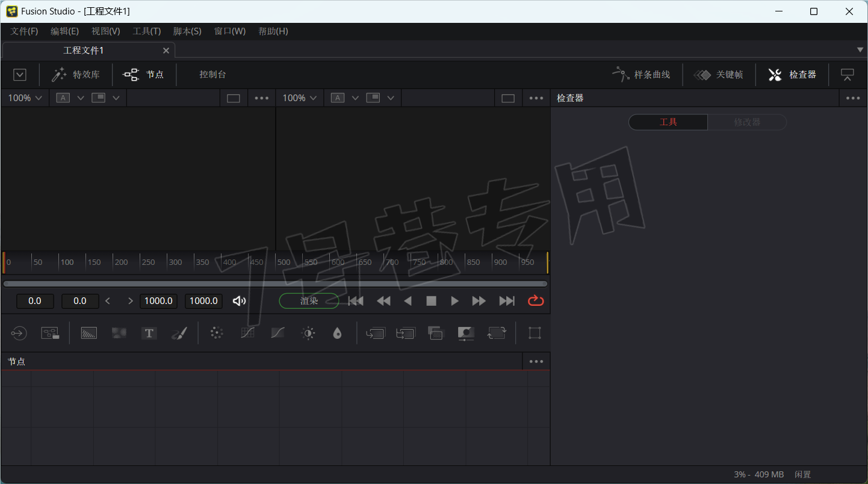
Task: Show the 样条曲线 spline editor
Action: (641, 75)
